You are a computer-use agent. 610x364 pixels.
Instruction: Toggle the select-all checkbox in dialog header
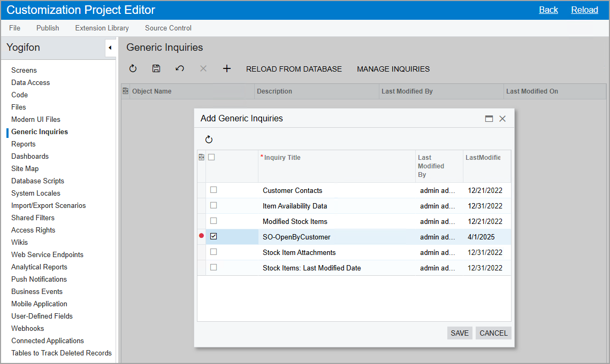pyautogui.click(x=211, y=157)
